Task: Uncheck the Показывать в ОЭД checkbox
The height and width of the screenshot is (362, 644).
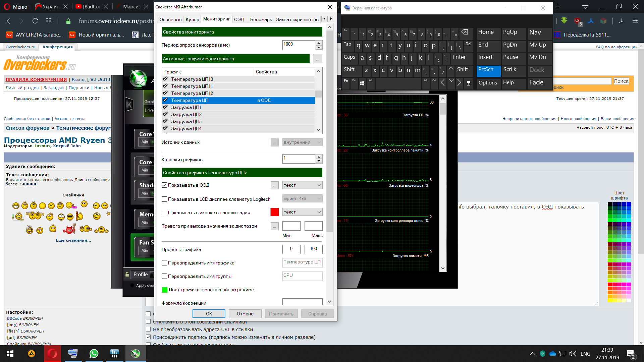Action: [x=164, y=185]
